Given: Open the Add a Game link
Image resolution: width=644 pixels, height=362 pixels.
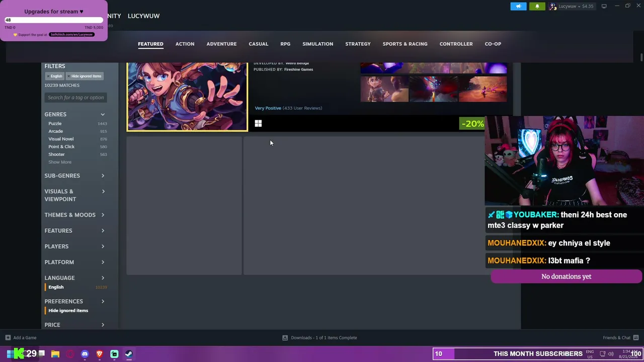Looking at the screenshot, I should pos(25,338).
